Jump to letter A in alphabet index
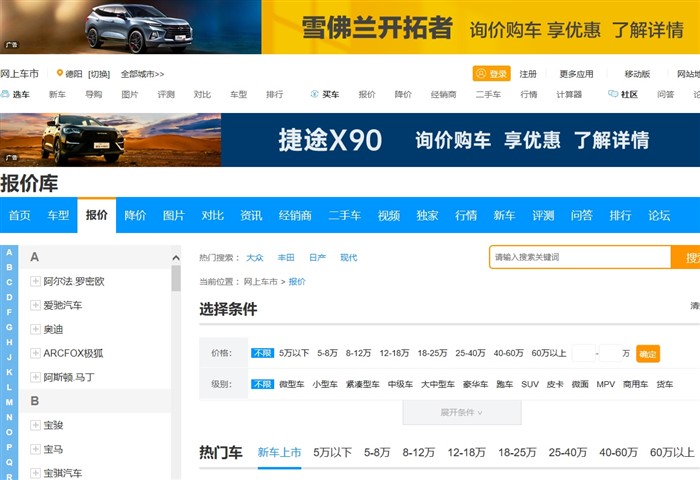The height and width of the screenshot is (480, 700). [x=9, y=252]
